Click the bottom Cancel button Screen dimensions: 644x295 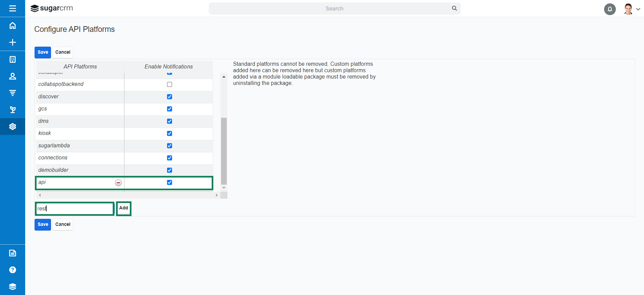click(x=63, y=225)
